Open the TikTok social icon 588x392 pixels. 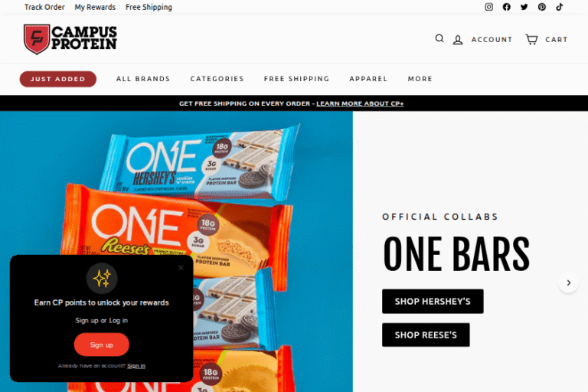560,7
